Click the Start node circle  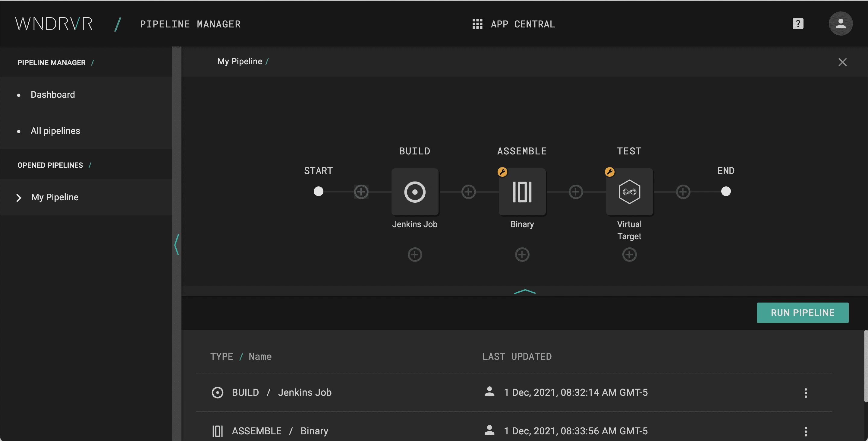(318, 192)
